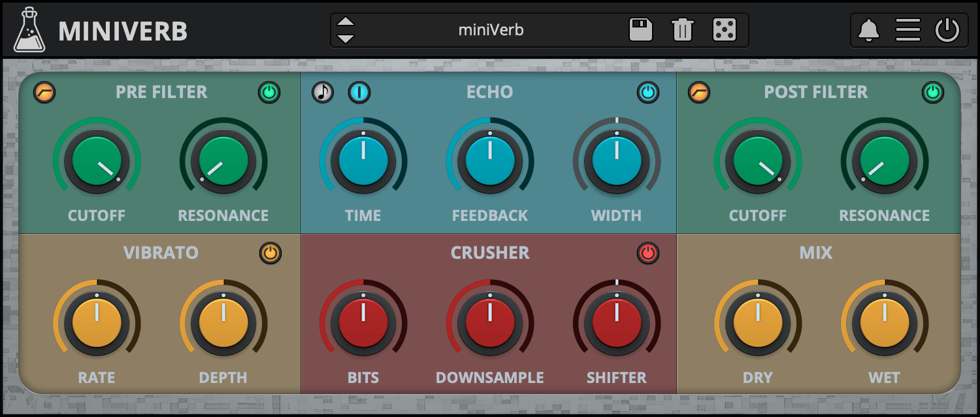Image resolution: width=980 pixels, height=417 pixels.
Task: Toggle Post Filter power switch
Action: (933, 92)
